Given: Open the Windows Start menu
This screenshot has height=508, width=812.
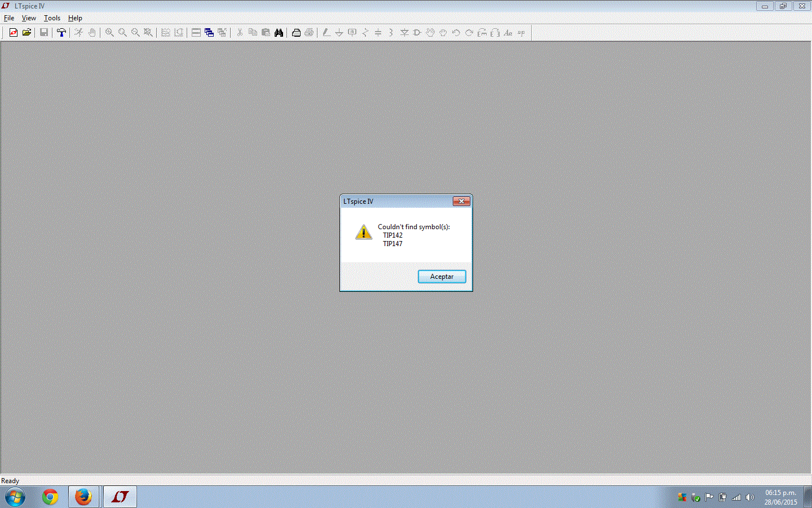Looking at the screenshot, I should pyautogui.click(x=15, y=497).
